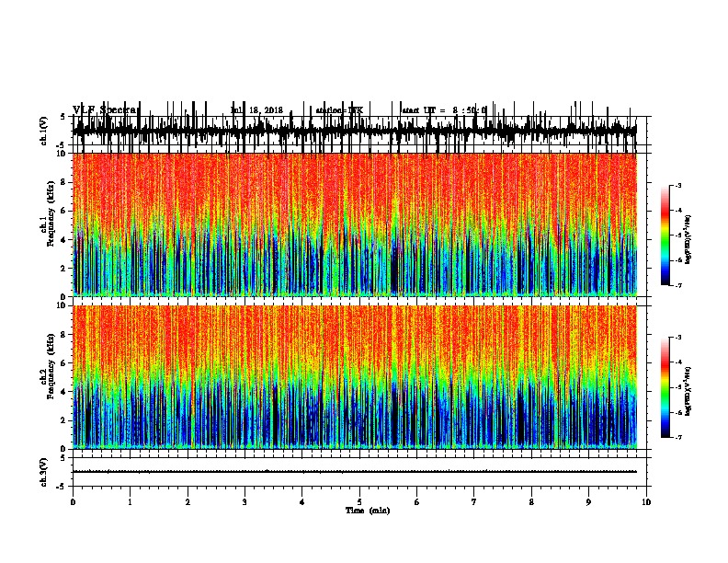Click time axis end tick label "10"

[646, 502]
